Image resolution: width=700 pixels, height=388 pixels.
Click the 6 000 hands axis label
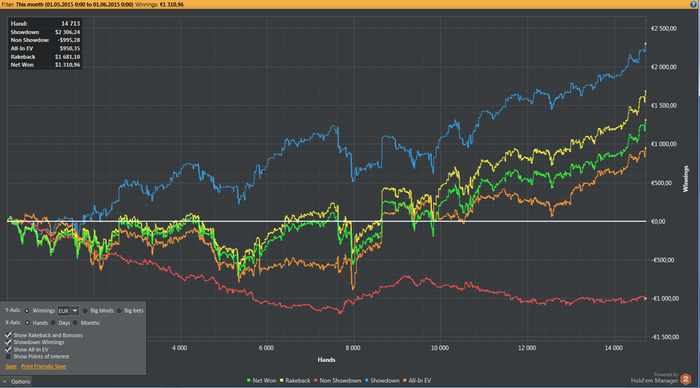coord(266,348)
